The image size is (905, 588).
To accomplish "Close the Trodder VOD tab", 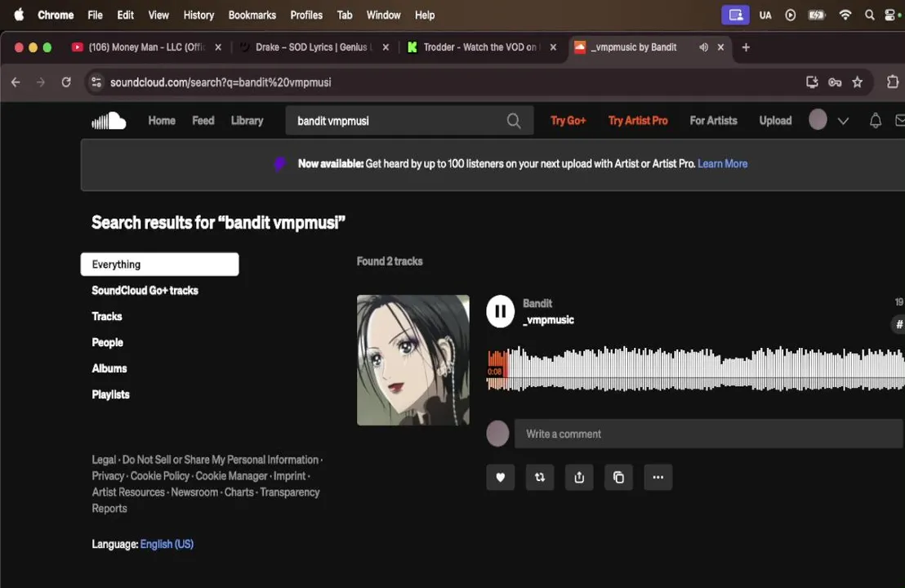I will point(553,47).
